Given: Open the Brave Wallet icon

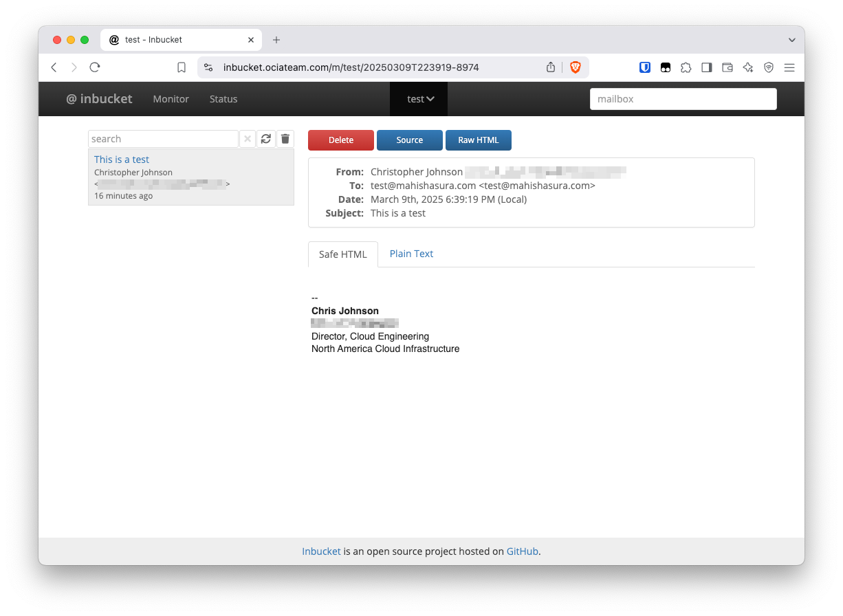Looking at the screenshot, I should pos(727,67).
